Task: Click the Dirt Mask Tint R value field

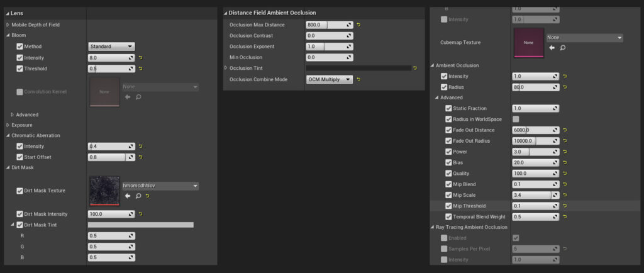Action: tap(111, 236)
